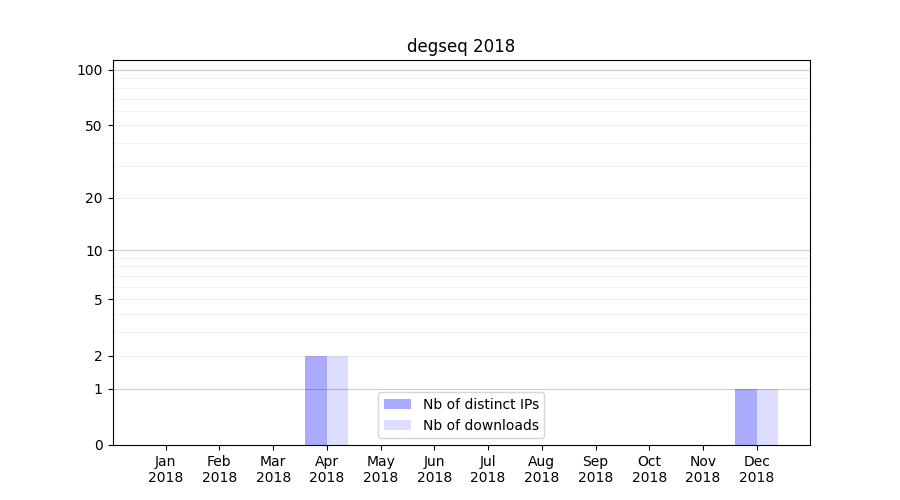The image size is (900, 500).
Task: Click the dark December distinct IPs bar
Action: pos(746,417)
